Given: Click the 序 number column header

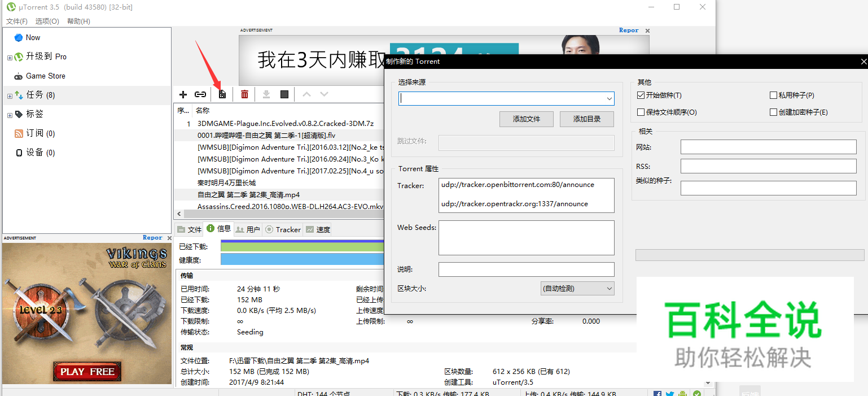Looking at the screenshot, I should [x=183, y=110].
